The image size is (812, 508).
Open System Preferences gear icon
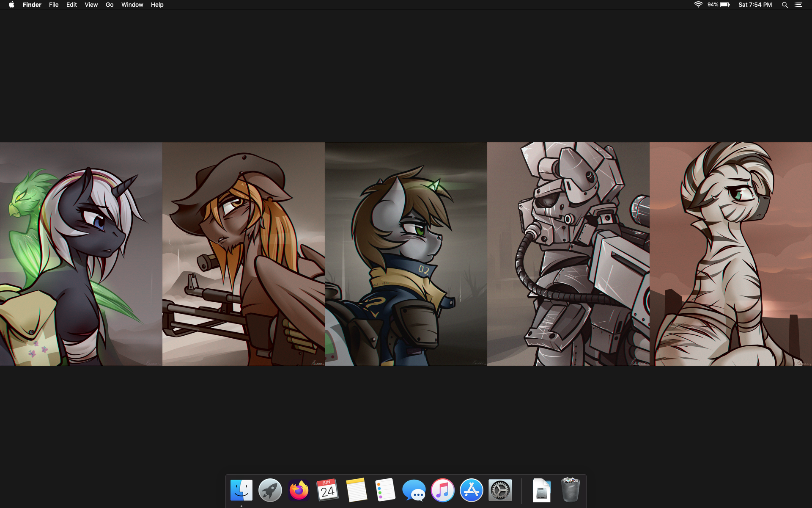[x=500, y=490]
